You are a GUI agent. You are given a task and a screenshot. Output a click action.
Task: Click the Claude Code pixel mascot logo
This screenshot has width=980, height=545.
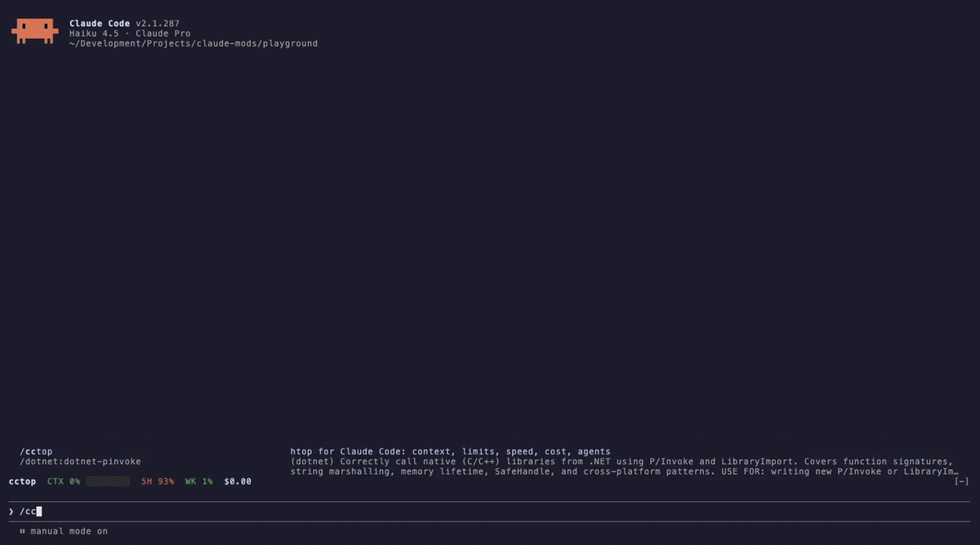click(x=35, y=31)
